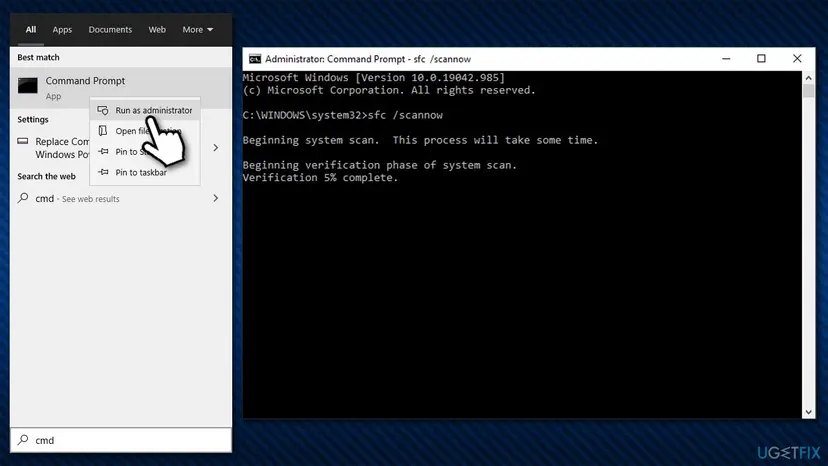
Task: Click the scrollbar down arrow in Command Prompt
Action: tap(808, 412)
